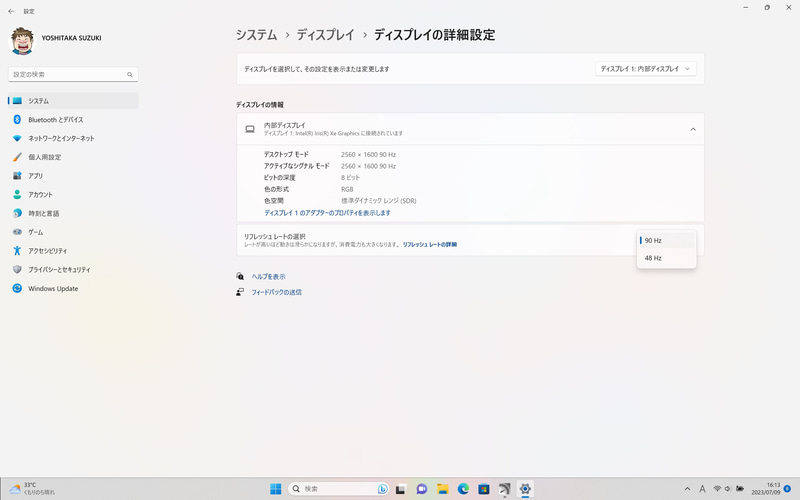Open Task View on the taskbar

coord(401,489)
